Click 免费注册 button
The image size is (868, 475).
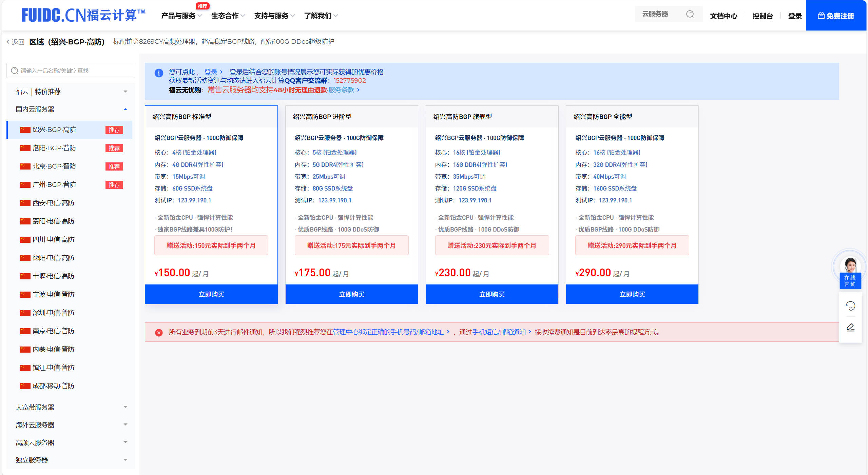point(836,16)
